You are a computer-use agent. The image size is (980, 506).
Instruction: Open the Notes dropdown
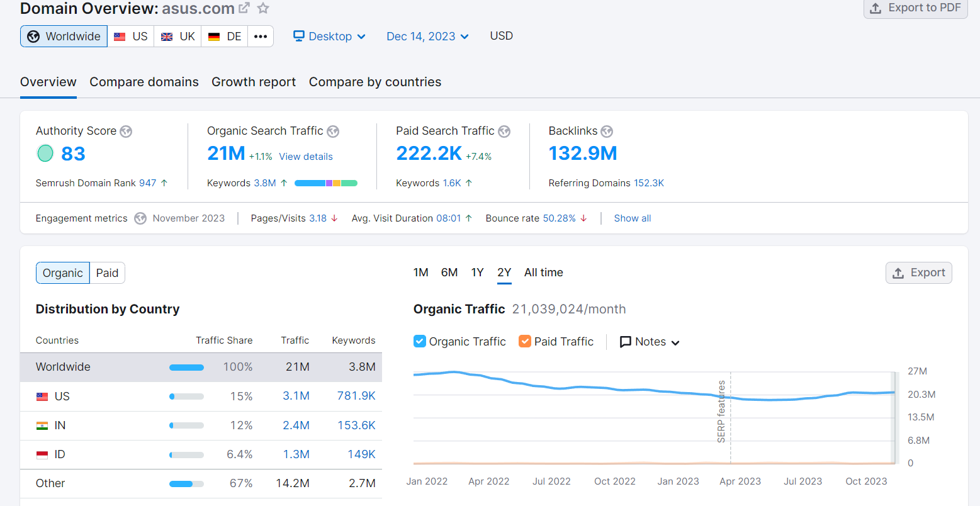click(650, 342)
